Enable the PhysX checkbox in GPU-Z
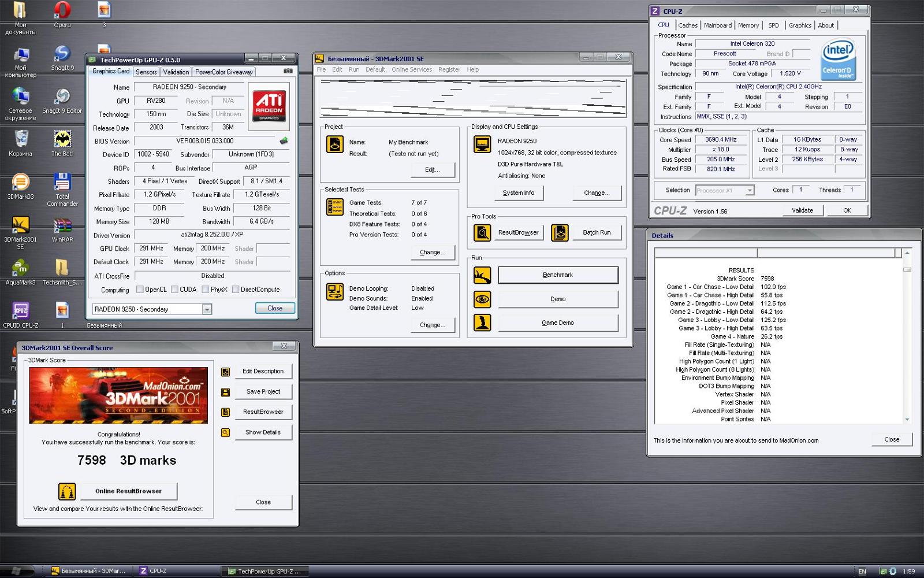 point(205,290)
